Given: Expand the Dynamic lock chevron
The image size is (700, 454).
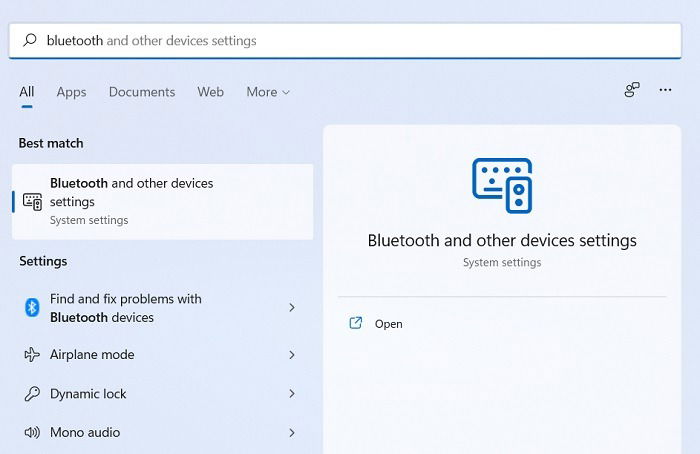Looking at the screenshot, I should [292, 394].
